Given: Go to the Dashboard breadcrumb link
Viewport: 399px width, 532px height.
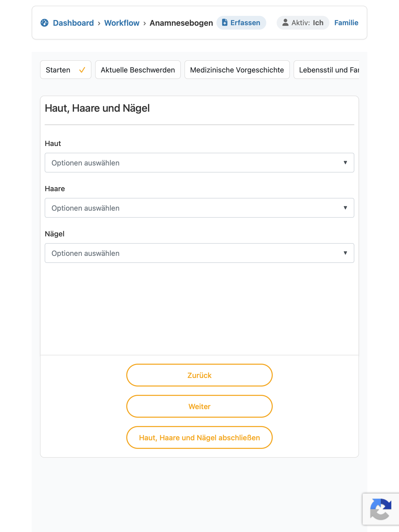Looking at the screenshot, I should click(x=73, y=23).
